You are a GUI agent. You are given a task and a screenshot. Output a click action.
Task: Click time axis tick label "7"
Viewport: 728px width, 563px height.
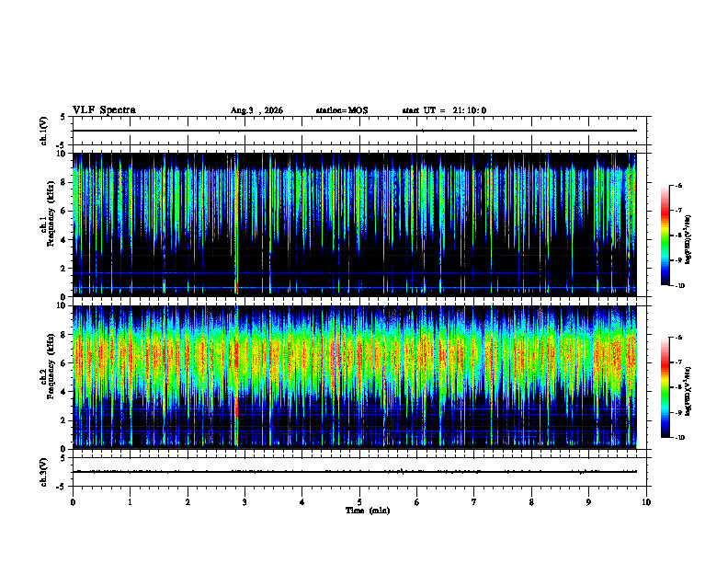[474, 502]
